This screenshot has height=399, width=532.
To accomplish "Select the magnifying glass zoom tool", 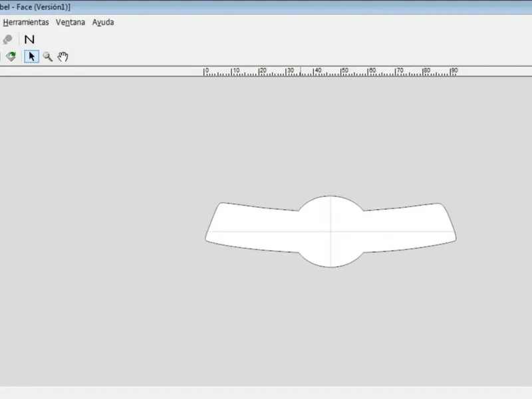I will tap(47, 57).
